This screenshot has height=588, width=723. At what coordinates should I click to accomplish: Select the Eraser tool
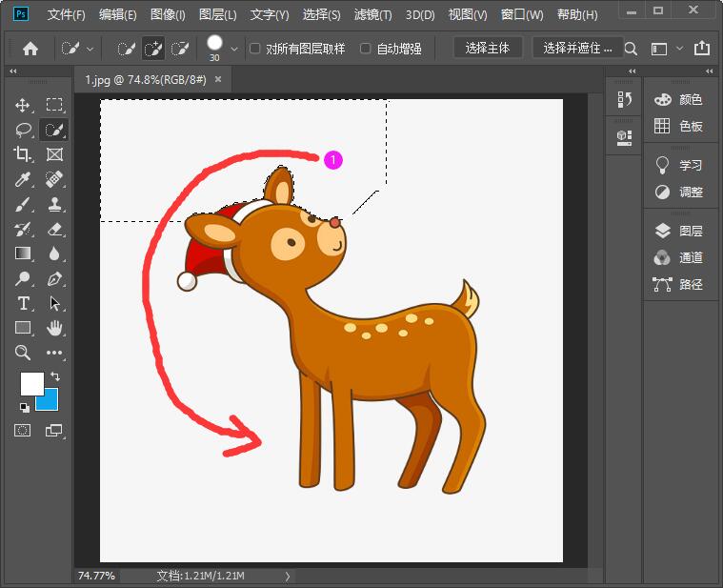point(54,229)
